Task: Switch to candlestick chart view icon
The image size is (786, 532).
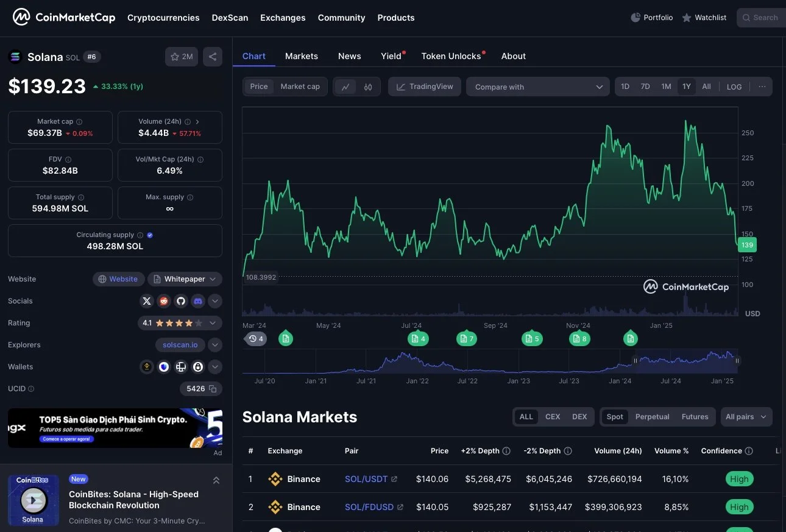Action: pyautogui.click(x=368, y=87)
